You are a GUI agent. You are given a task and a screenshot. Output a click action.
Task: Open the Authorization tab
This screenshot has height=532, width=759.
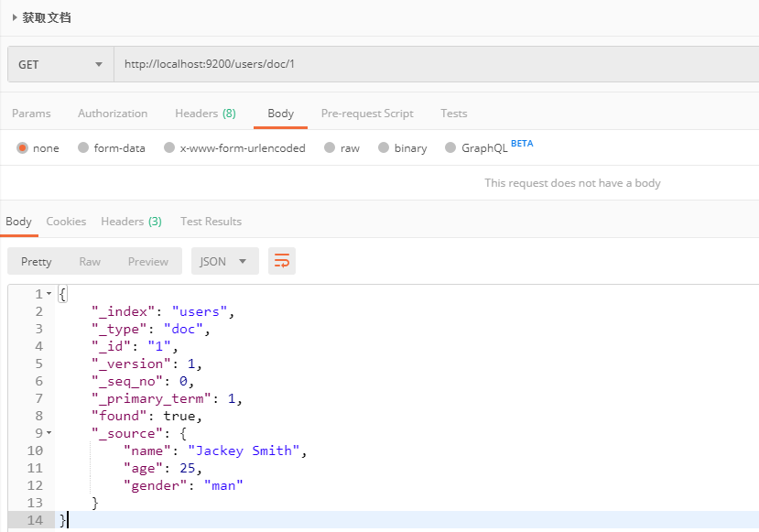coord(113,114)
